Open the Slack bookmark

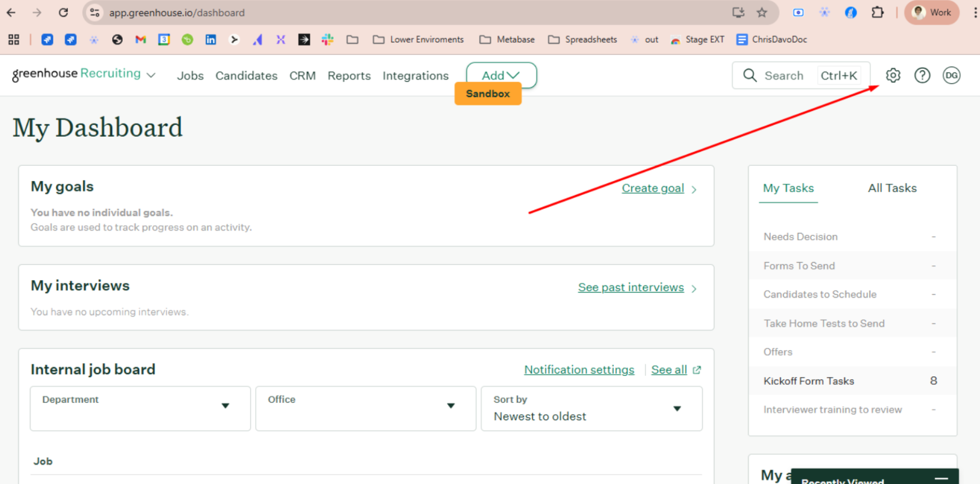327,39
